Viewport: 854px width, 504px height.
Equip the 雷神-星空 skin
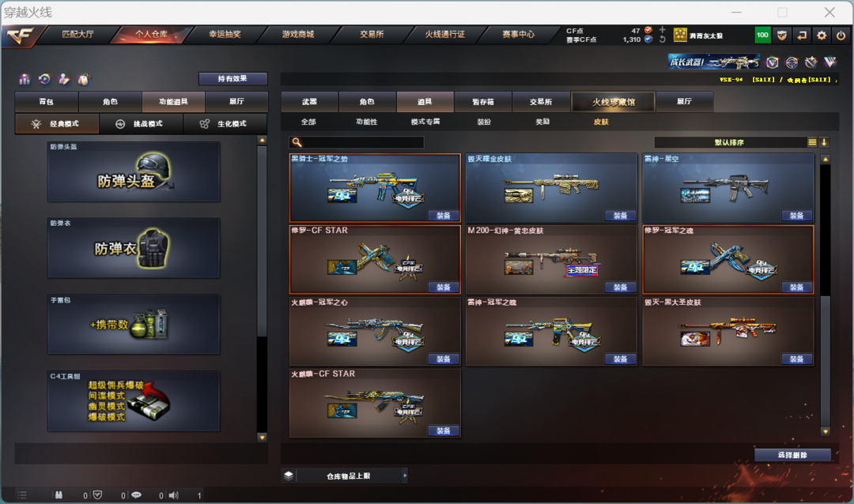pyautogui.click(x=797, y=216)
